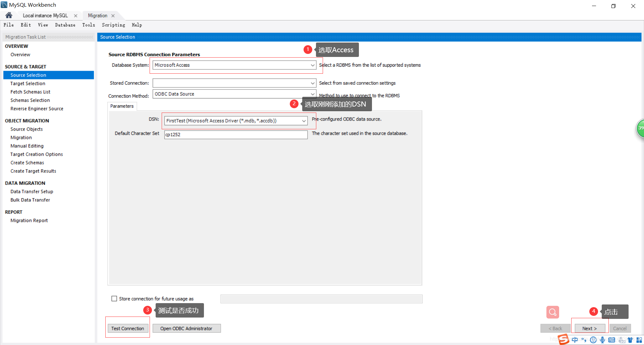Open Sogou emoji smiley icon
644x345 pixels.
[593, 340]
